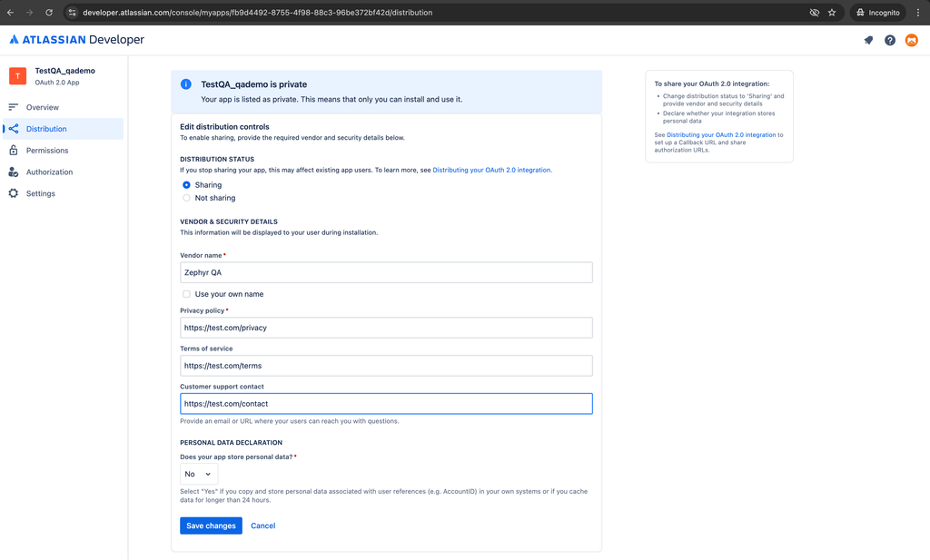Select the Not sharing radio button
Screen dimensions: 930x560
[187, 198]
